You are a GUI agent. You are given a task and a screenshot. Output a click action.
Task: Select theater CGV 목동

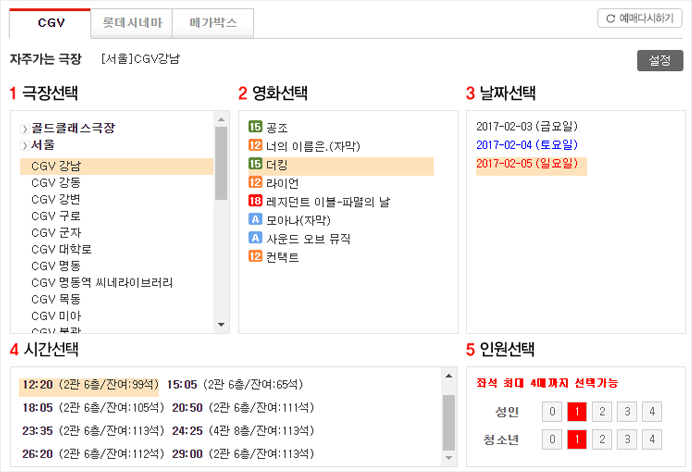coord(56,300)
